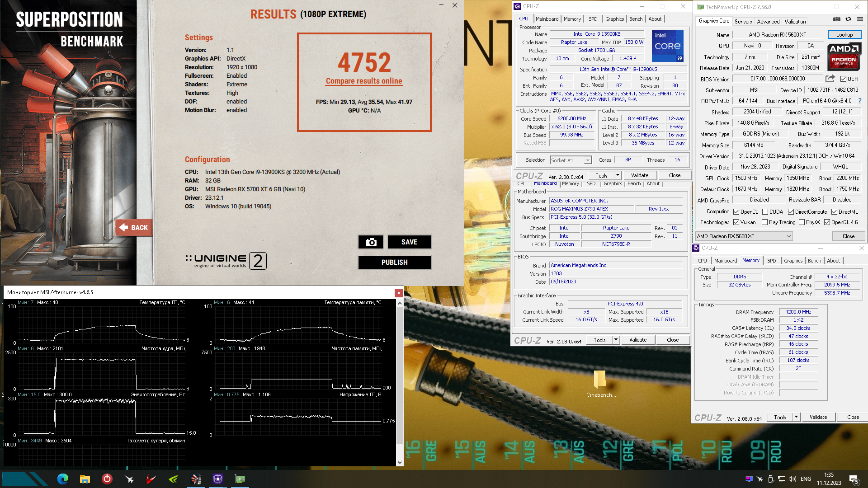Click the camera screenshot icon in Superposition
The image size is (868, 488).
[371, 242]
